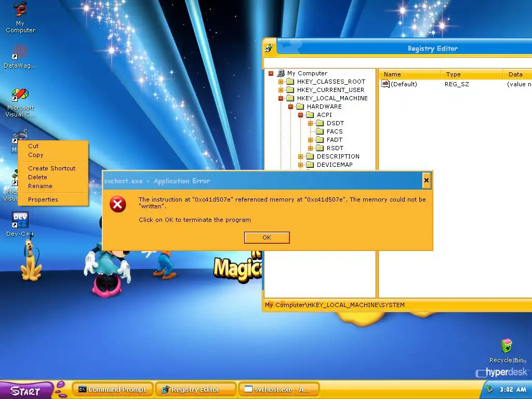Expand the HKEY_CLASSES_ROOT node
Screen dimensions: 532x399
[281, 82]
